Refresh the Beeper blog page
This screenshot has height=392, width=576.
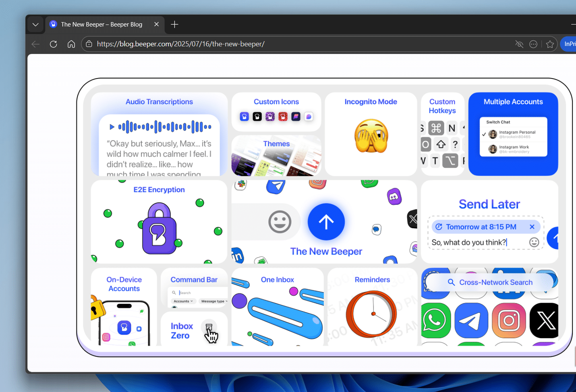point(53,44)
